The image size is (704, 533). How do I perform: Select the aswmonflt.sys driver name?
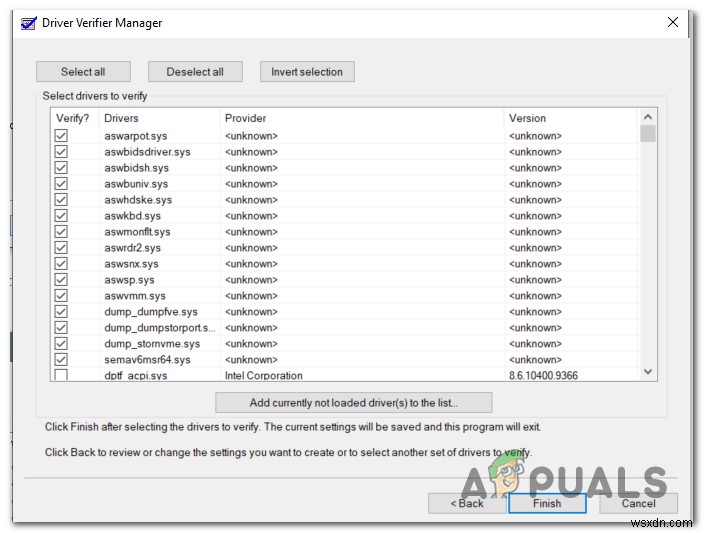pyautogui.click(x=137, y=232)
